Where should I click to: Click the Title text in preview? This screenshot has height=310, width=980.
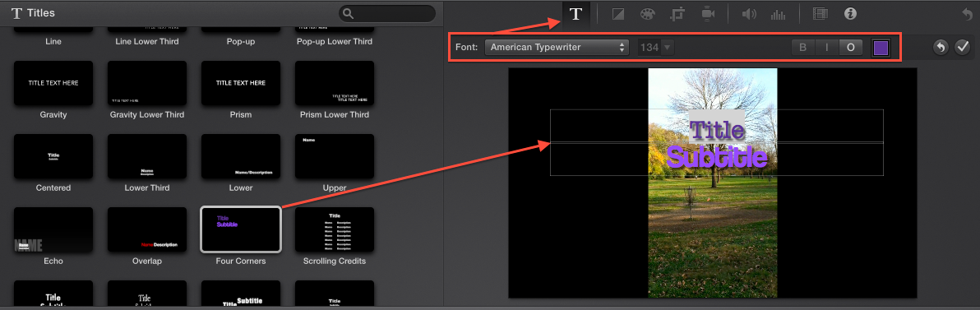point(717,131)
